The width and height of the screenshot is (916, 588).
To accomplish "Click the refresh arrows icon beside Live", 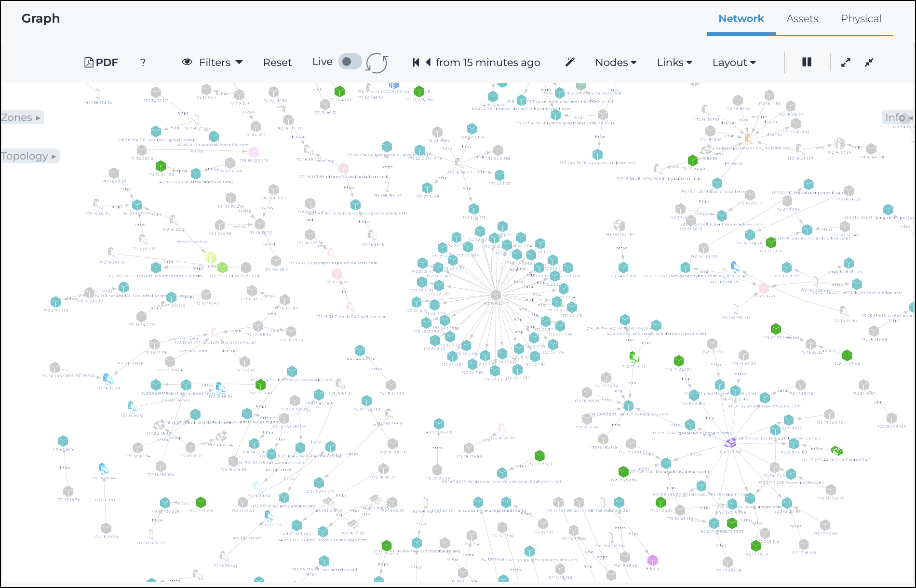I will pos(377,63).
